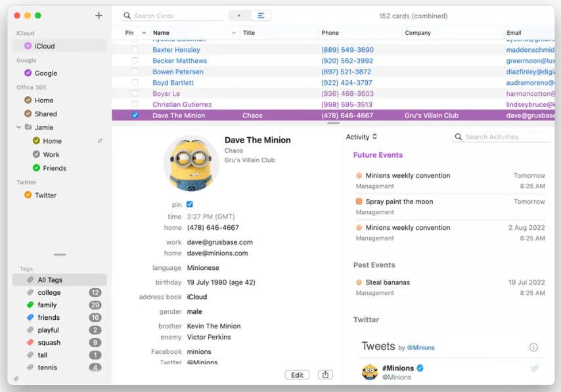Click the Shared account checkmark icon

[28, 114]
